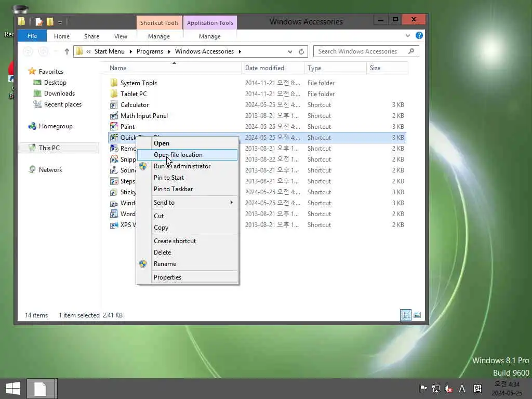Open Downloads in Favorites

tap(59, 94)
